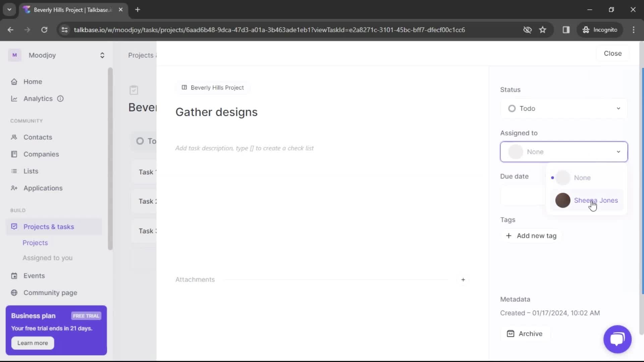Image resolution: width=644 pixels, height=362 pixels.
Task: Click Learn more on Business plan trial
Action: click(32, 343)
